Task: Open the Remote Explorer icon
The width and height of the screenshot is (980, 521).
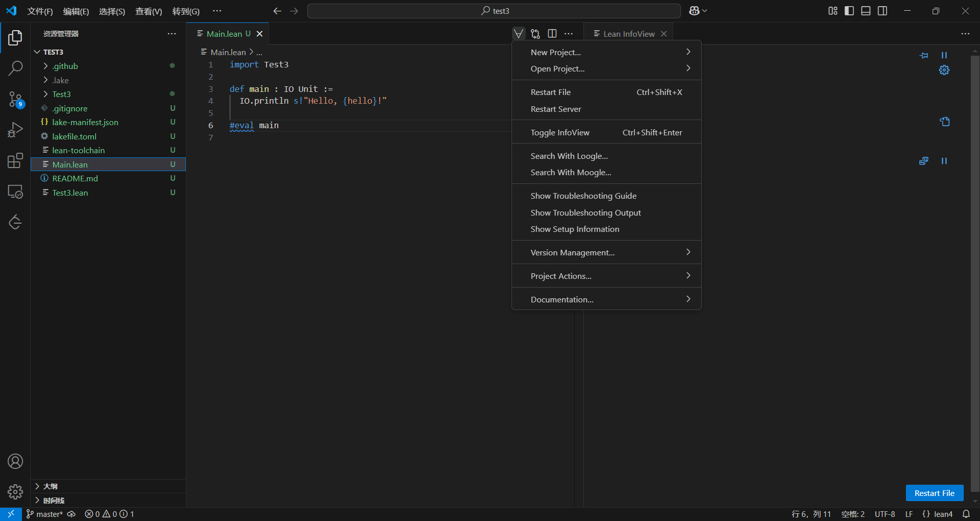Action: [15, 192]
